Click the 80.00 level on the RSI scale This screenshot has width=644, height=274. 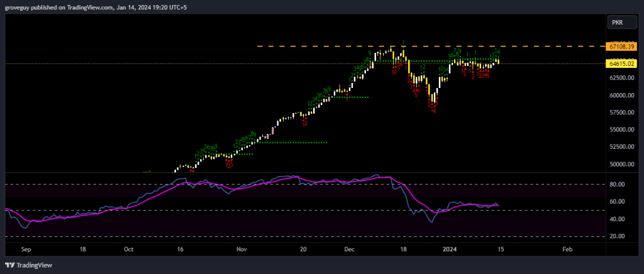coord(616,184)
